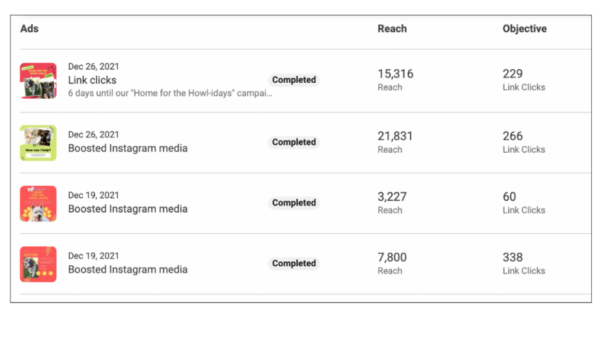Sort by the Reach column header

tap(392, 28)
